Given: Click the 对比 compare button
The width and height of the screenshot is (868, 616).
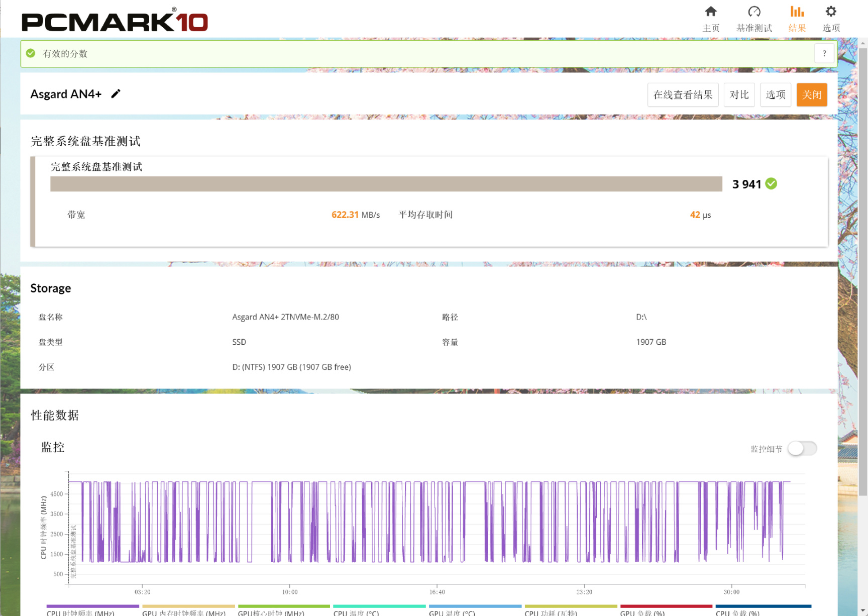Looking at the screenshot, I should pyautogui.click(x=739, y=95).
